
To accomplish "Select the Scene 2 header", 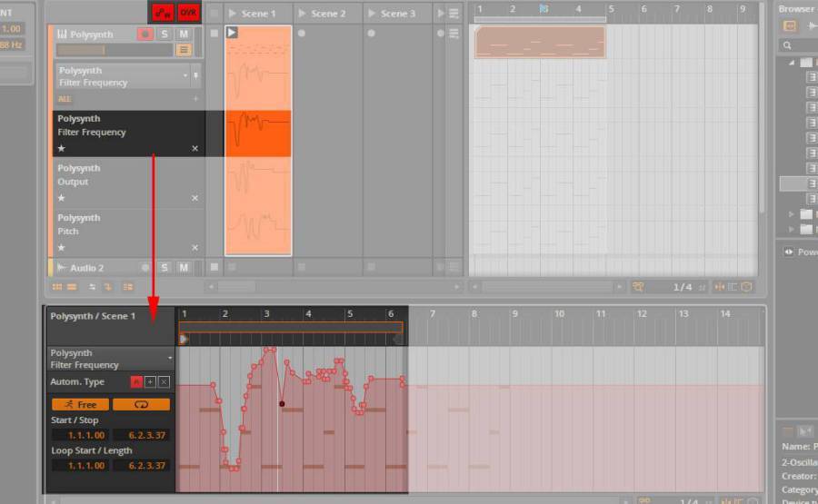I will pyautogui.click(x=328, y=14).
